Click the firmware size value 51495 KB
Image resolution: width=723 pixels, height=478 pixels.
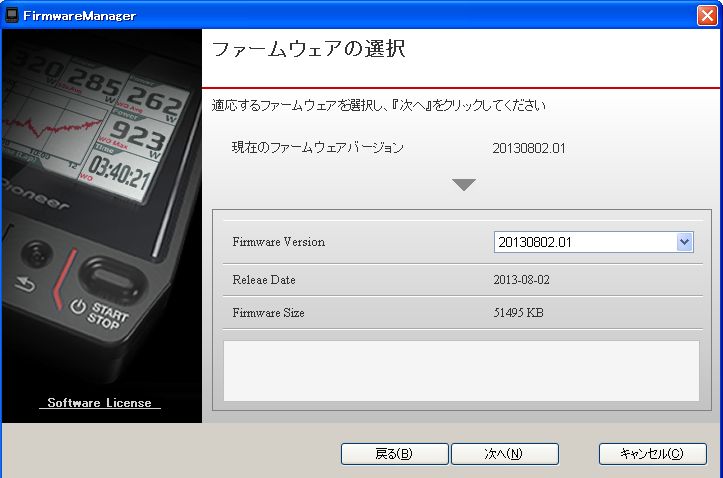[518, 313]
